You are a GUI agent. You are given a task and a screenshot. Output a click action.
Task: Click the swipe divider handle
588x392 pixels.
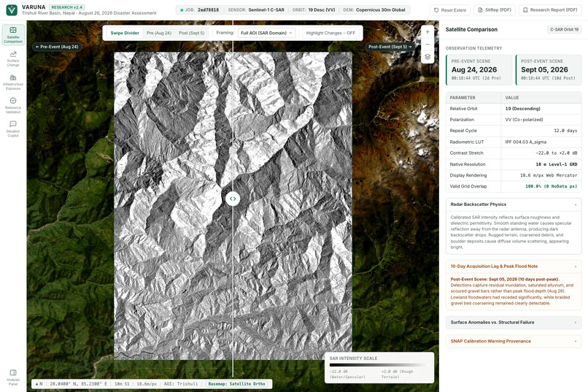(x=233, y=199)
